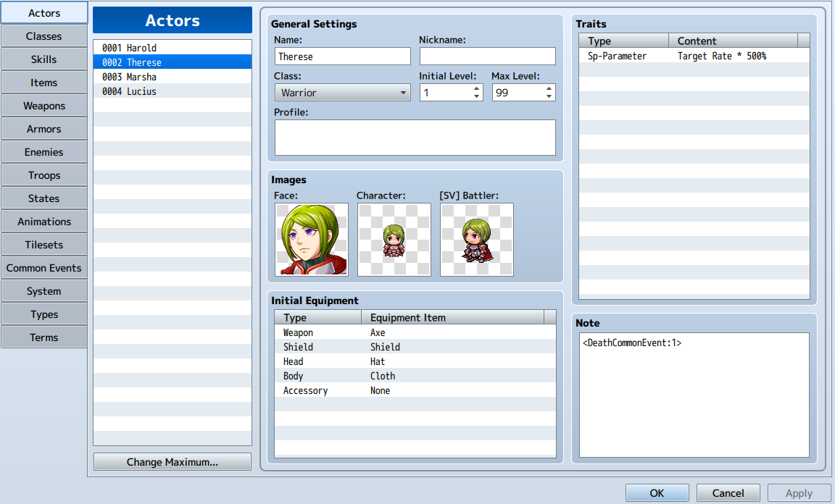
Task: Decrease the Initial Level value
Action: coord(476,96)
